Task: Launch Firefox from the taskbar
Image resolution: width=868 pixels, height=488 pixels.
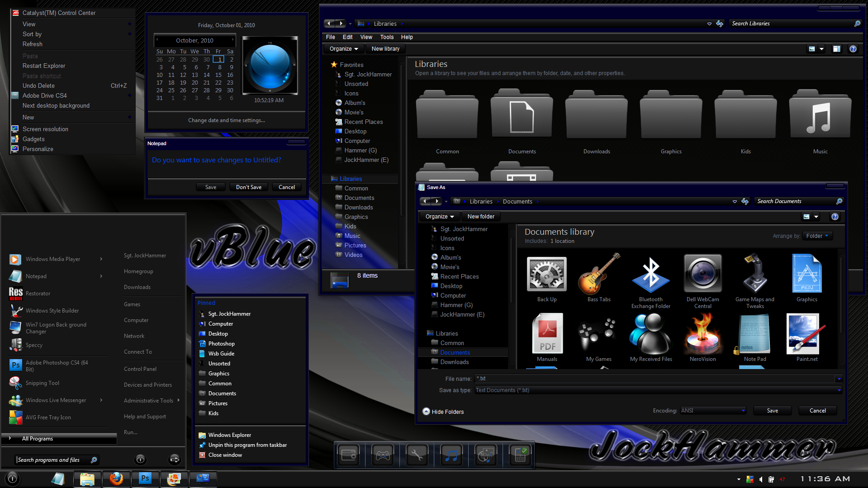Action: pyautogui.click(x=116, y=479)
